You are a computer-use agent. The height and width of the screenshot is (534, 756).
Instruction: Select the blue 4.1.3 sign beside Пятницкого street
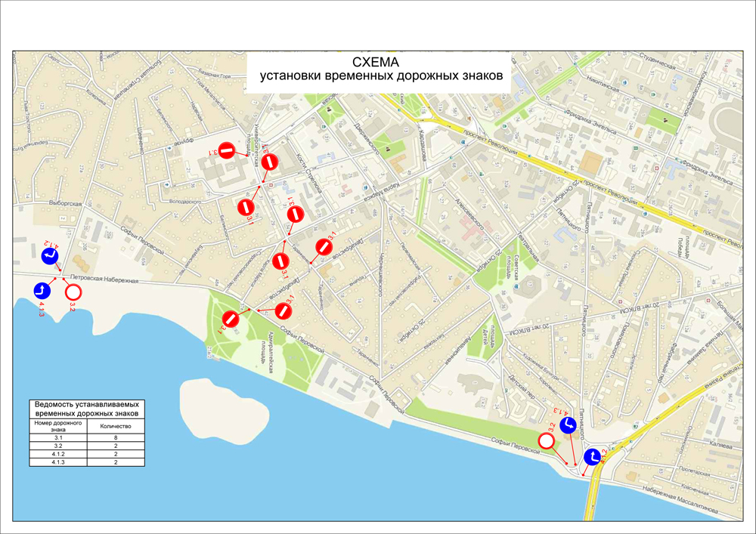[569, 425]
